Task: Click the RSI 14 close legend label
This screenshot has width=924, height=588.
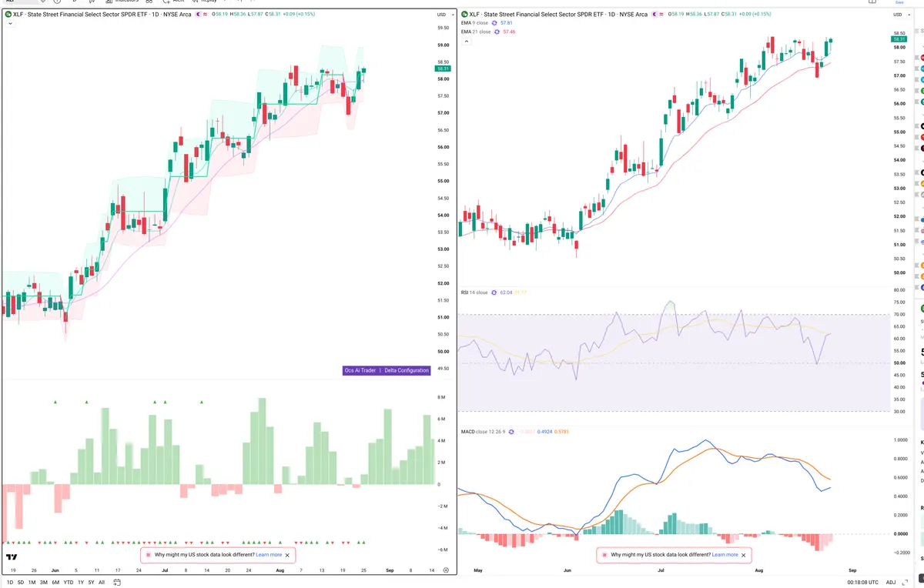Action: pyautogui.click(x=474, y=292)
